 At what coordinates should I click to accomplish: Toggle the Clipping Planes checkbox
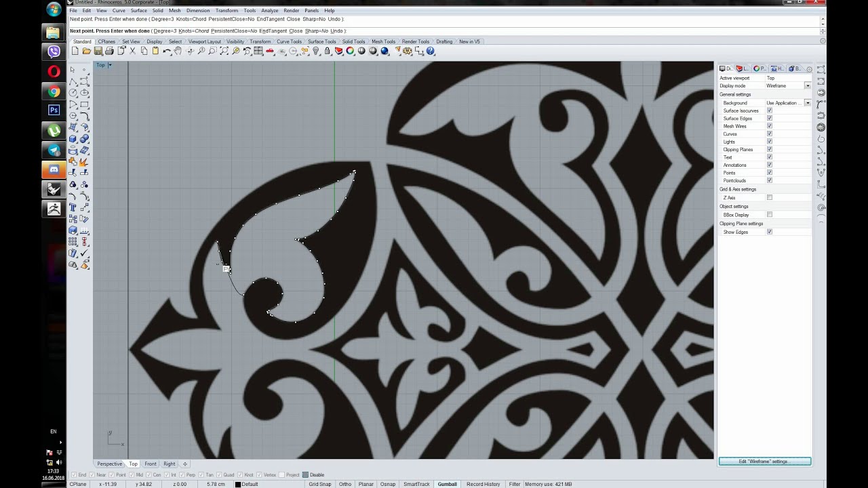coord(769,150)
